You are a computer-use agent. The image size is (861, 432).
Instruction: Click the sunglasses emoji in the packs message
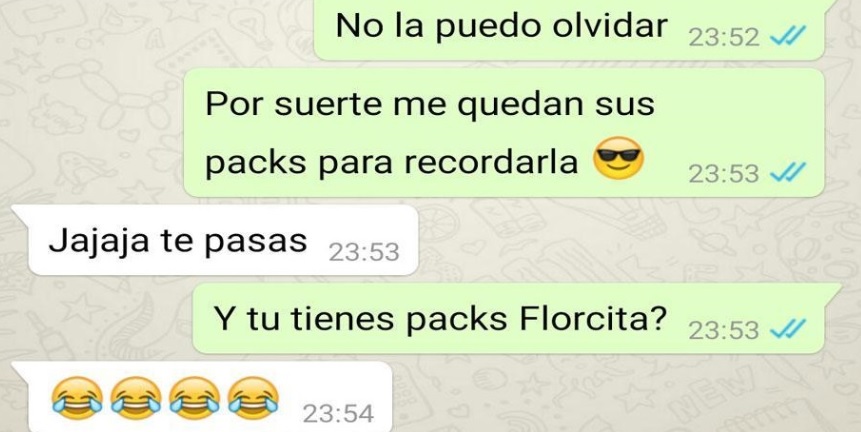click(618, 158)
